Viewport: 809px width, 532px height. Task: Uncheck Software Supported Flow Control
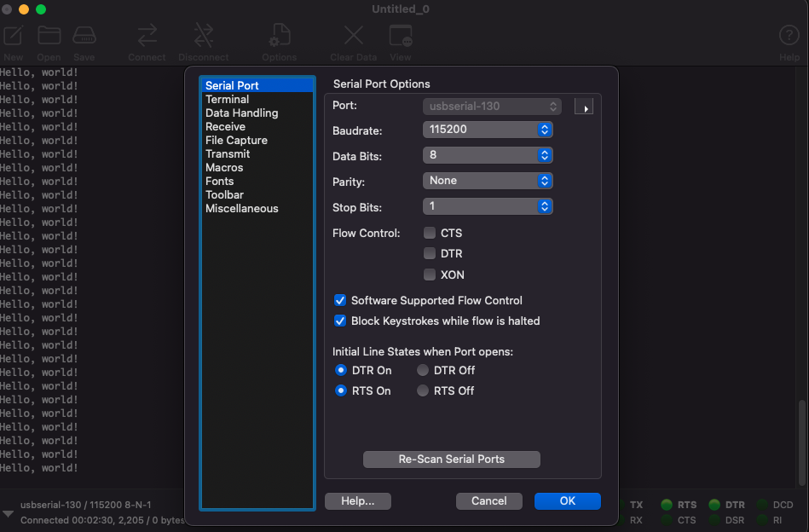340,300
